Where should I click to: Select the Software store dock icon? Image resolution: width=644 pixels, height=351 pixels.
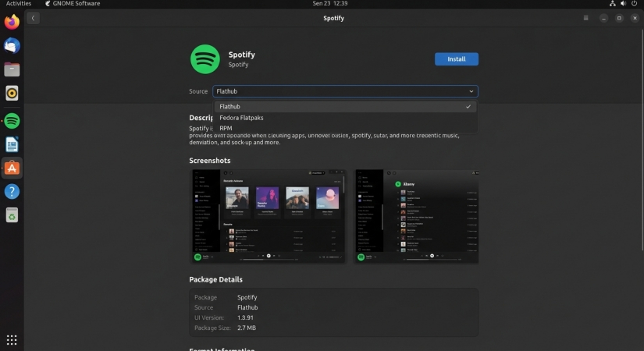[x=12, y=168]
